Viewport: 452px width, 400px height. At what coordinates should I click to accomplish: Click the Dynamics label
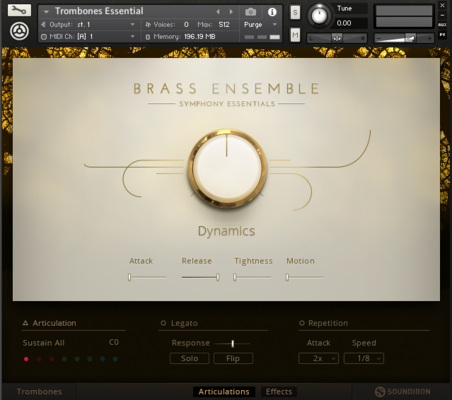point(226,231)
